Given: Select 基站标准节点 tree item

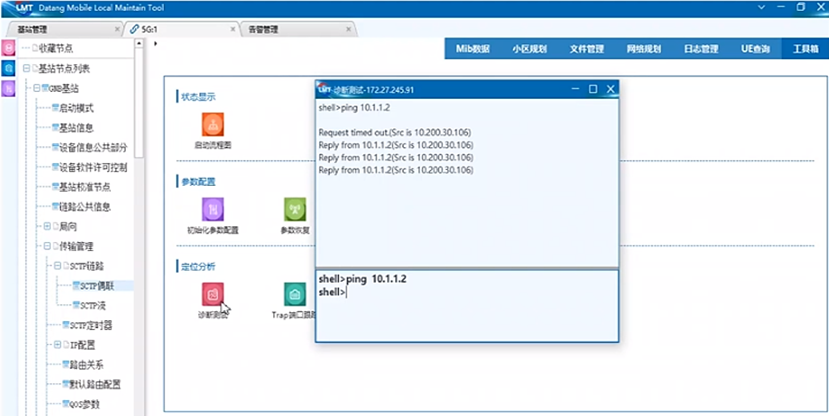Looking at the screenshot, I should coord(85,187).
